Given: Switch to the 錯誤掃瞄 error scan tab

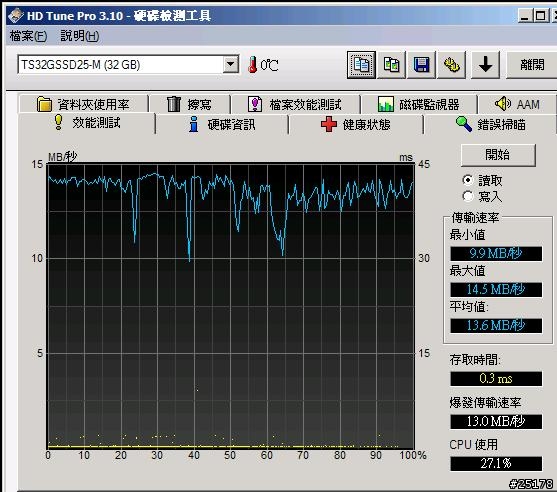Looking at the screenshot, I should click(491, 125).
